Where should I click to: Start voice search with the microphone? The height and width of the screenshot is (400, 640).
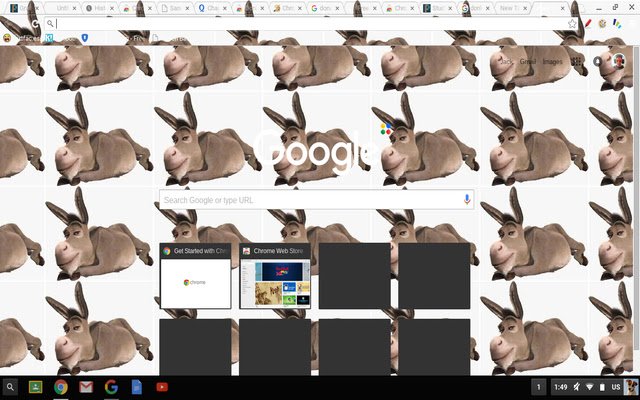coord(467,200)
